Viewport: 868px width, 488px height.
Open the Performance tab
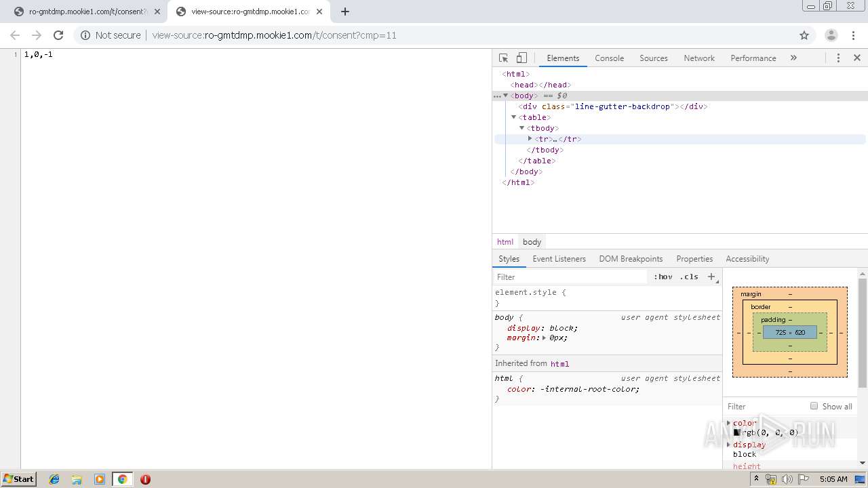[x=753, y=58]
